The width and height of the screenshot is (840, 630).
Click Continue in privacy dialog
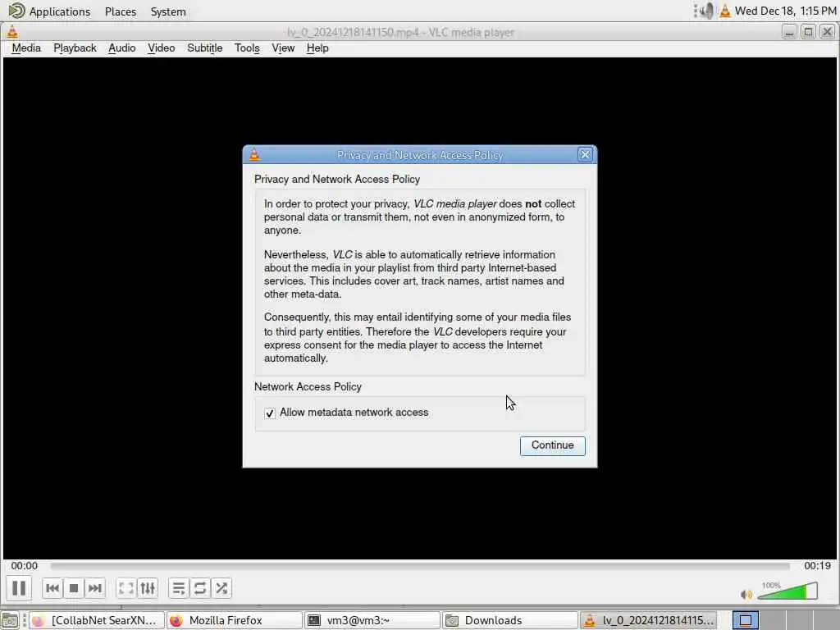pos(552,445)
